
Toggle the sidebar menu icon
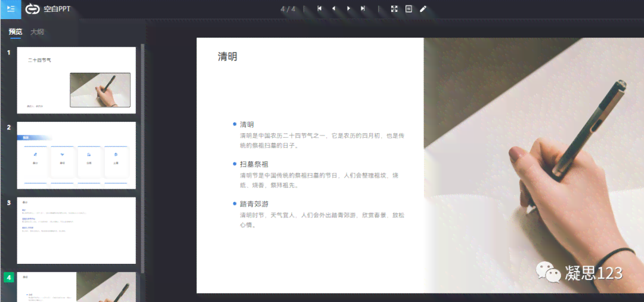click(x=10, y=9)
